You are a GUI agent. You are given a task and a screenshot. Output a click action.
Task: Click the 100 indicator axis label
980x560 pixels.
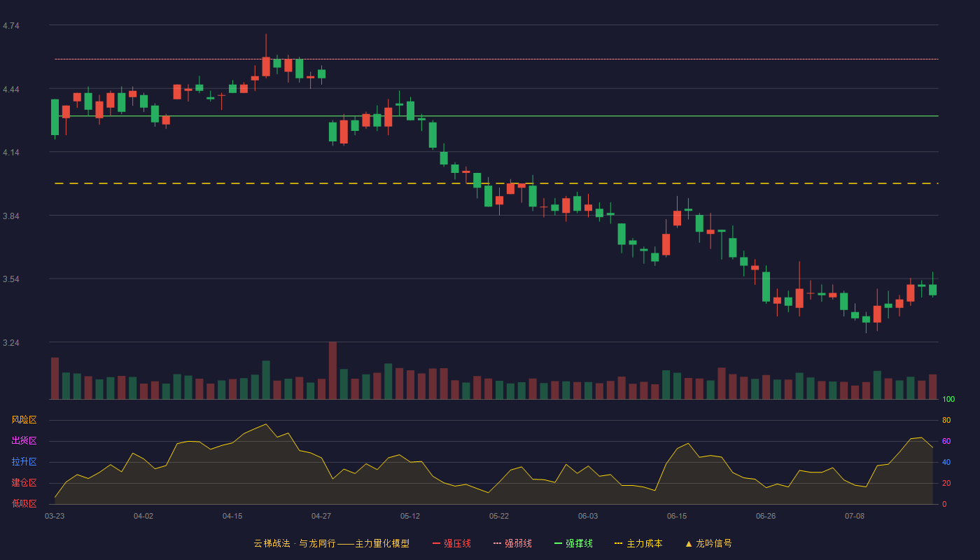[x=948, y=399]
